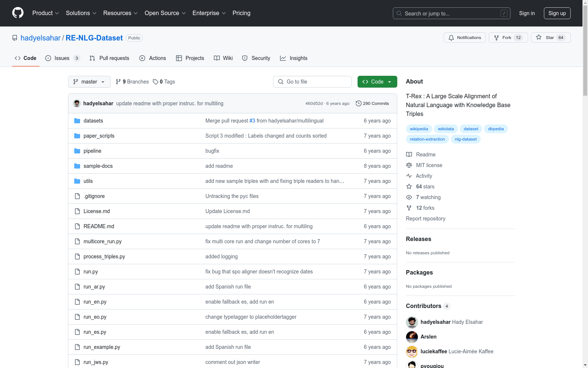Select the nlg-dataset topic tag
The height and width of the screenshot is (368, 588).
466,139
